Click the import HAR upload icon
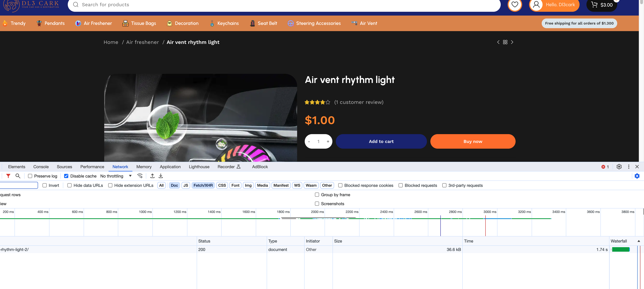 point(152,176)
